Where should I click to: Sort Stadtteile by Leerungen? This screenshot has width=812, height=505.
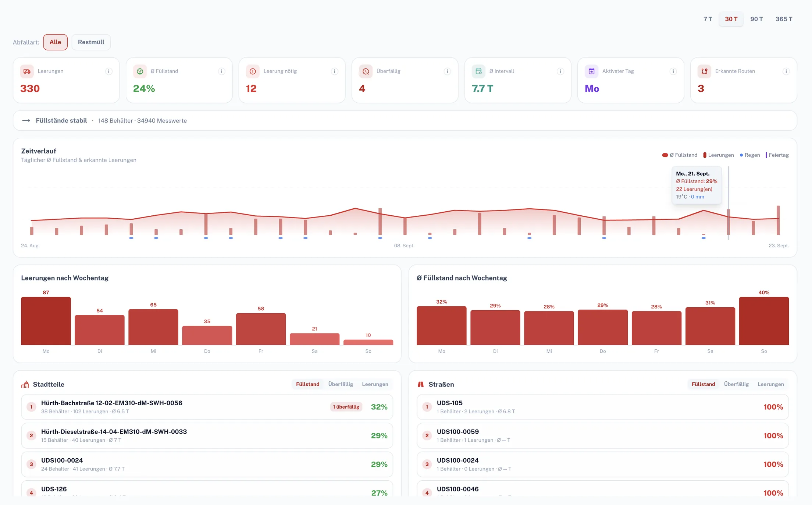(x=375, y=384)
